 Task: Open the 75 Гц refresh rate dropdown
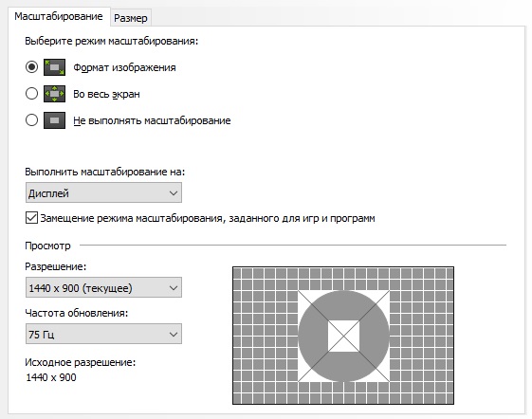(103, 334)
